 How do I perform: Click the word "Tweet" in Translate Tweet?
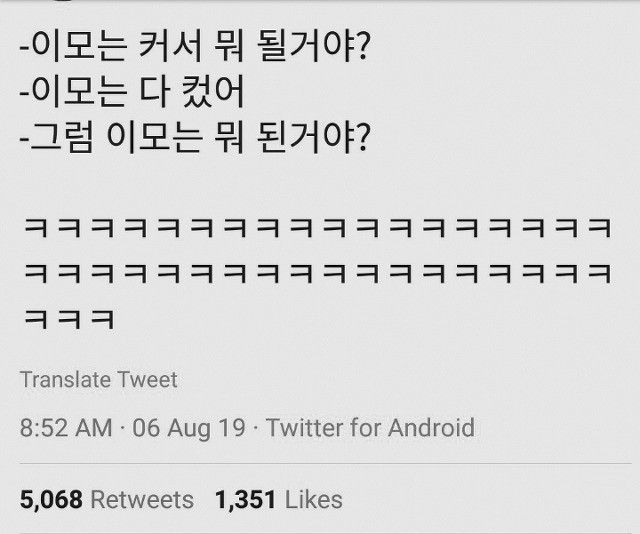pos(147,380)
